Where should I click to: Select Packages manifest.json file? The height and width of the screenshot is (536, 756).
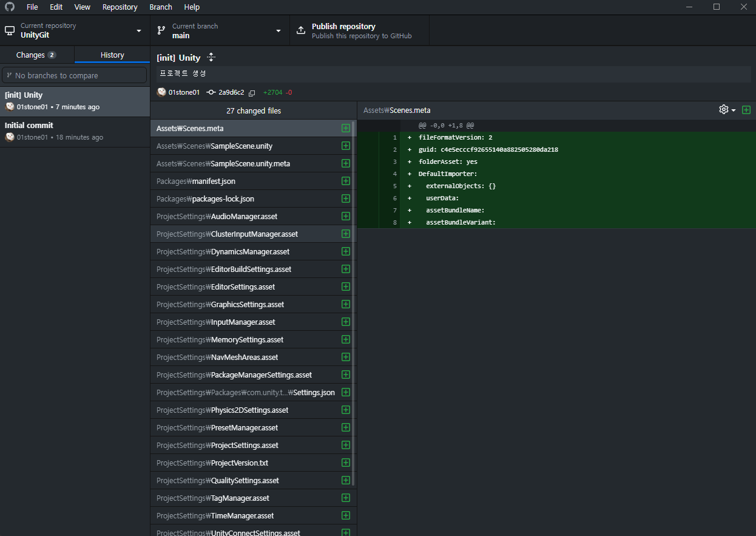click(253, 181)
